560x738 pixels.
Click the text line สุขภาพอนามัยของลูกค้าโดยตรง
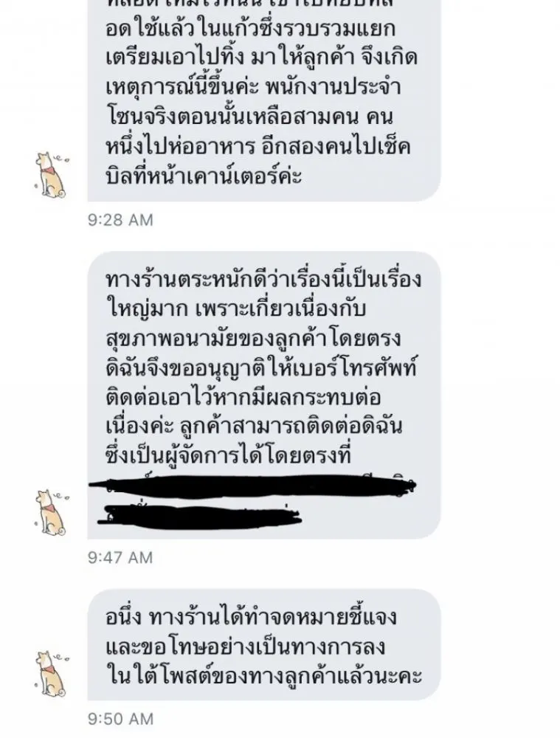tap(253, 339)
